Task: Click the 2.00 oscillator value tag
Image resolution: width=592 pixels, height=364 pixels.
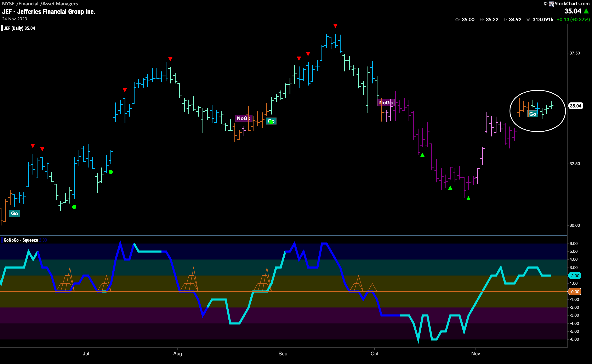Action: point(575,276)
